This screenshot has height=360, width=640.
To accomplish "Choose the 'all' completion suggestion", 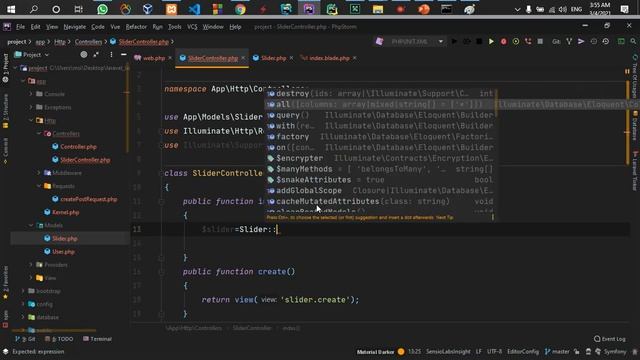I will click(380, 104).
